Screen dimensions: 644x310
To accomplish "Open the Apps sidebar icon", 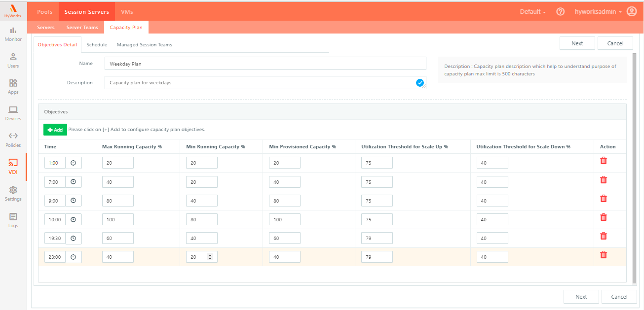I will coord(13,86).
